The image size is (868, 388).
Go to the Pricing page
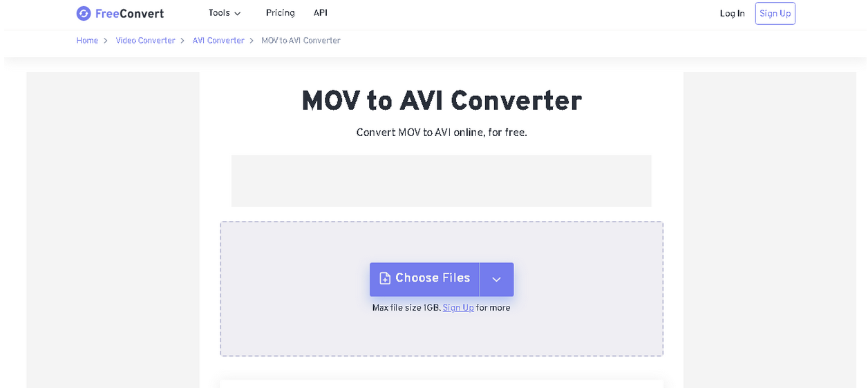(280, 13)
